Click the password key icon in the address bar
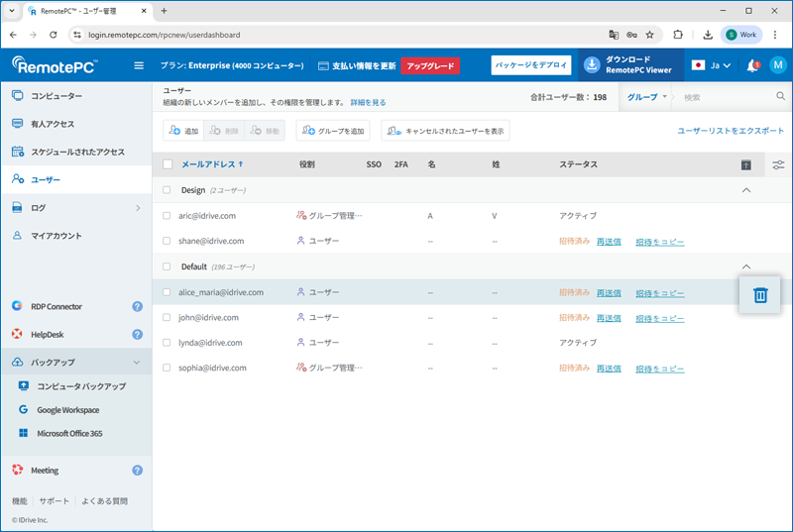 pos(631,35)
